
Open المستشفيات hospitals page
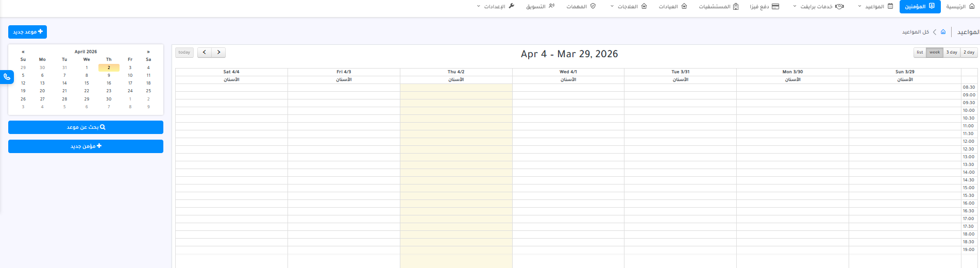(718, 7)
